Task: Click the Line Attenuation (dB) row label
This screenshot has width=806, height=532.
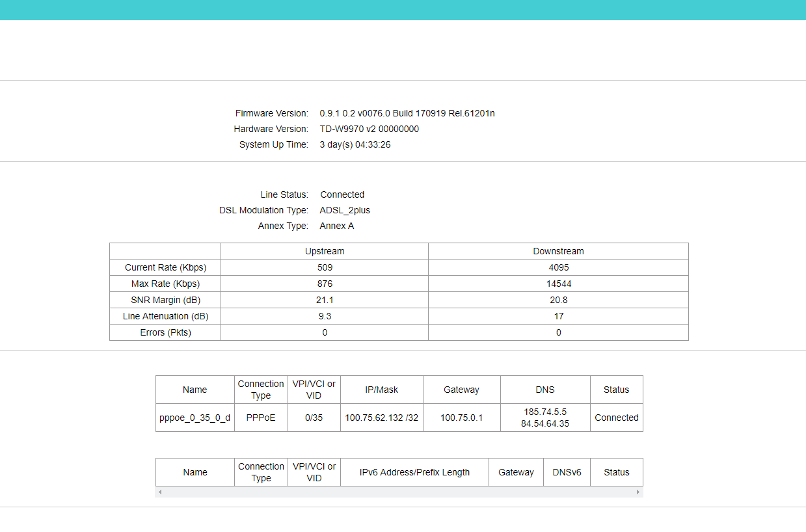Action: point(165,316)
